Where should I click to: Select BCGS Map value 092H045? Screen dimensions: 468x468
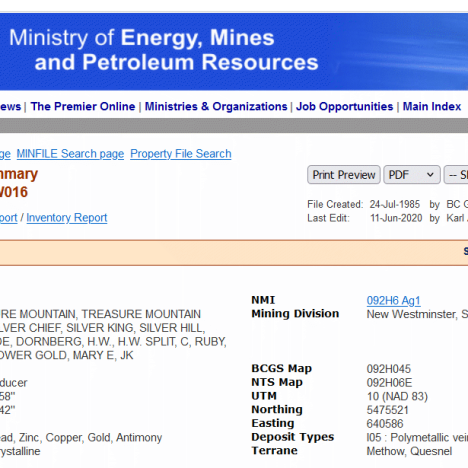(389, 369)
